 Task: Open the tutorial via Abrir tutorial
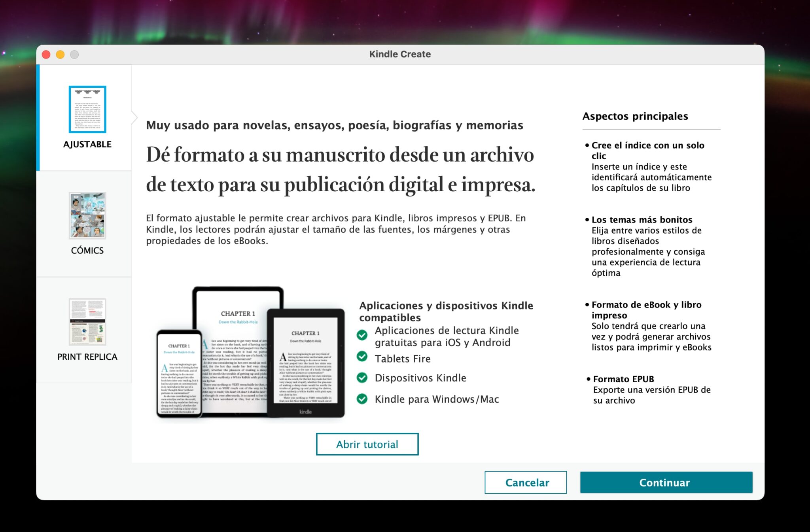coord(367,444)
